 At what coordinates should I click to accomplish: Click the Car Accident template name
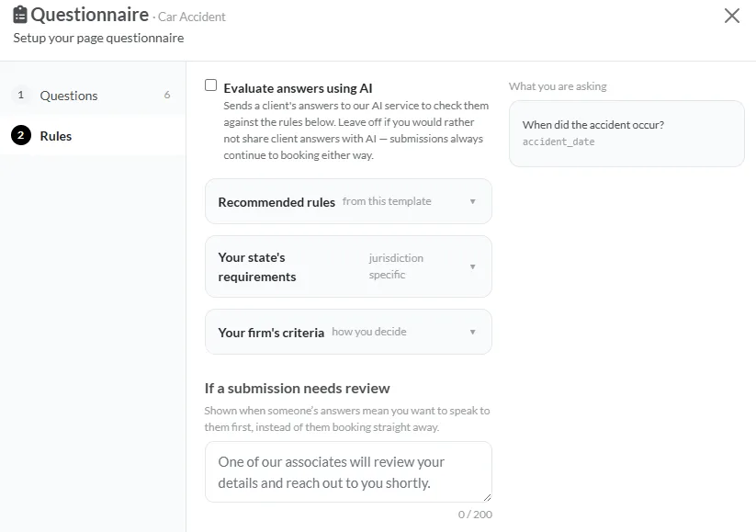[192, 17]
